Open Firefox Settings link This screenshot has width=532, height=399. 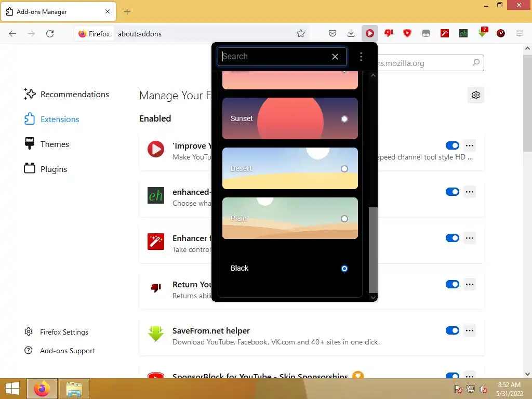click(56, 332)
